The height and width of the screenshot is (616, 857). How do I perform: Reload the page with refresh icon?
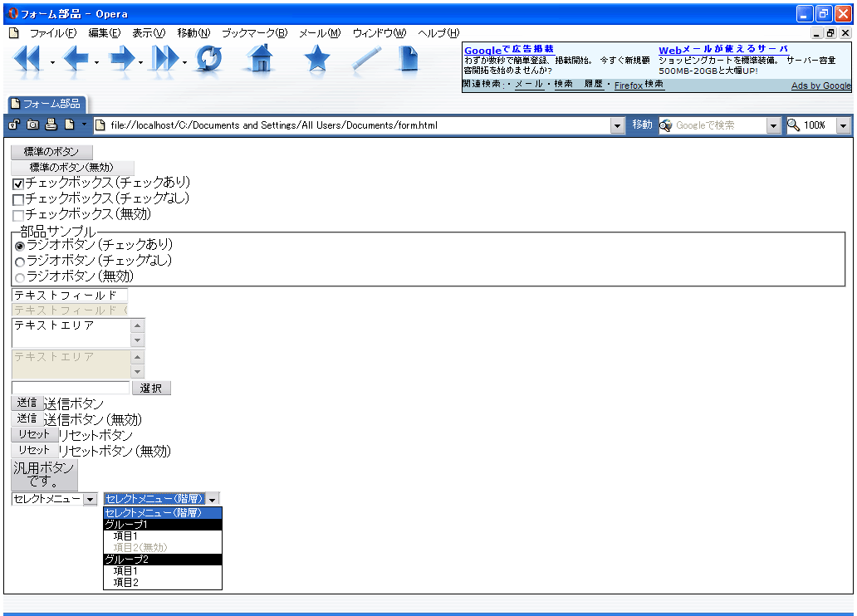(208, 58)
